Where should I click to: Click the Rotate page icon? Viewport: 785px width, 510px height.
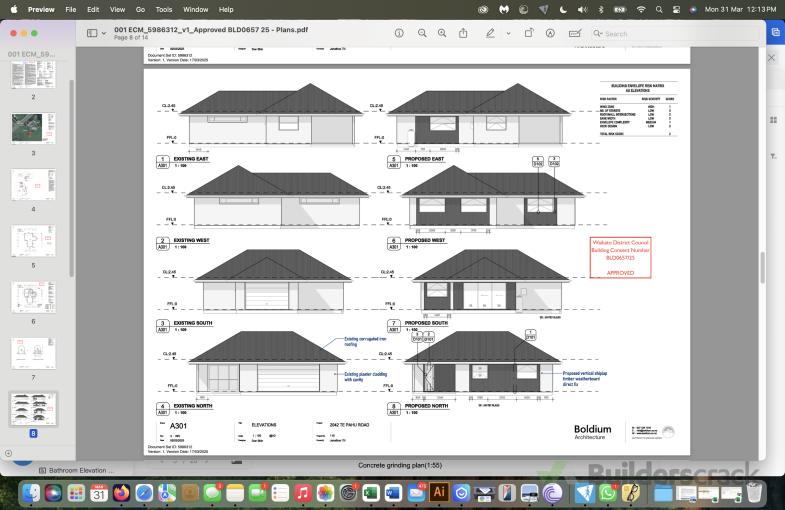click(x=529, y=33)
